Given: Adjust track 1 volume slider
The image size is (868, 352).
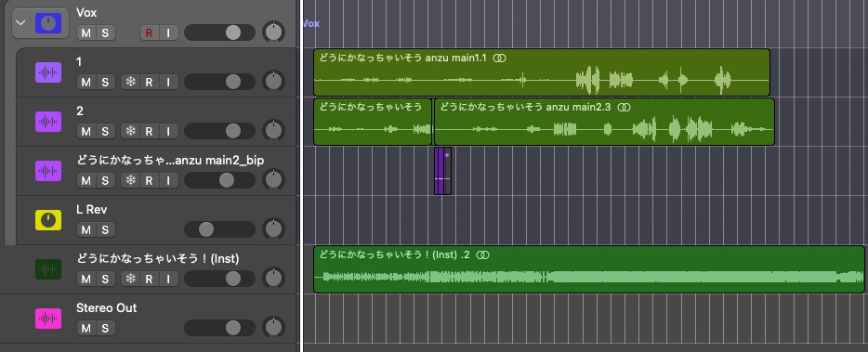Looking at the screenshot, I should pos(219,82).
